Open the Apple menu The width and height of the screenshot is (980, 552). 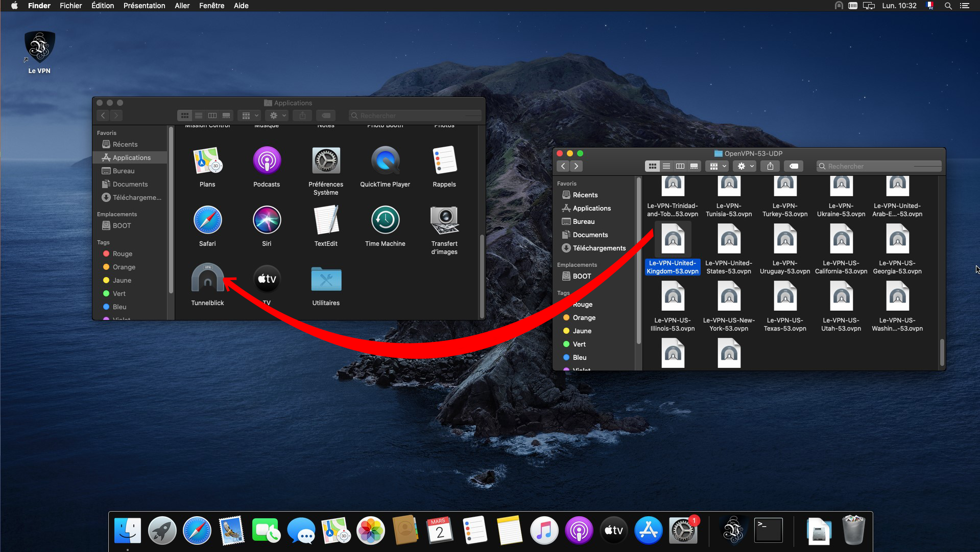(14, 6)
